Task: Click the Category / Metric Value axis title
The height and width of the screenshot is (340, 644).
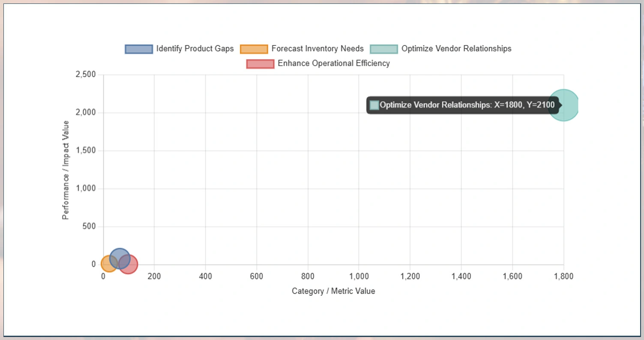Action: (333, 291)
